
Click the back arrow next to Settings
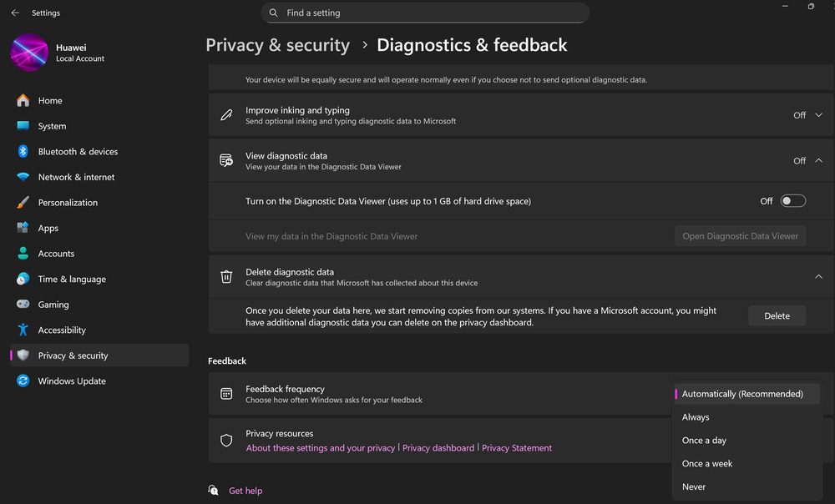tap(15, 13)
